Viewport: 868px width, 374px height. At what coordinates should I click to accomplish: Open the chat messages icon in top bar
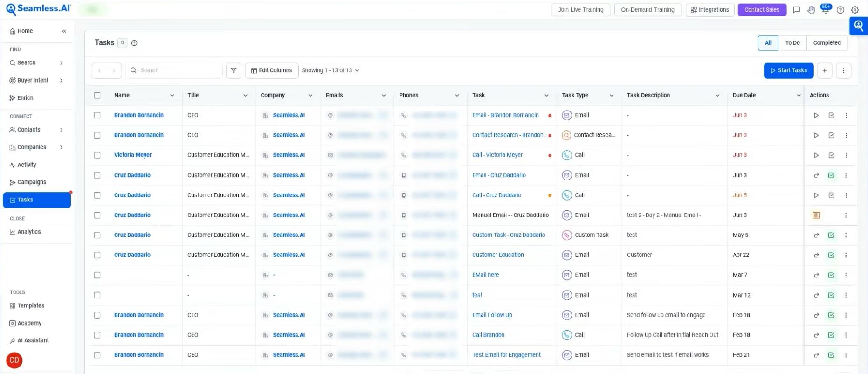(797, 10)
